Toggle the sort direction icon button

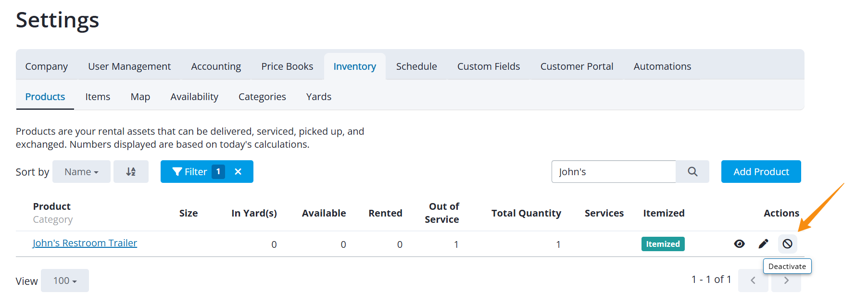pos(131,172)
